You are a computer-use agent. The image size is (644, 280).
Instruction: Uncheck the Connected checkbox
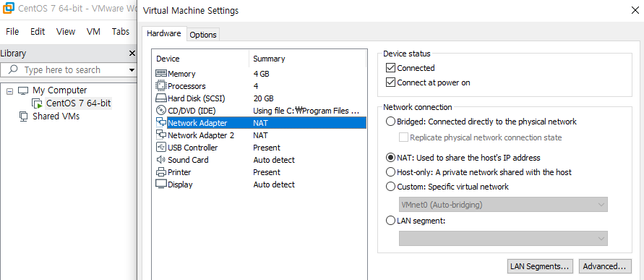[390, 68]
